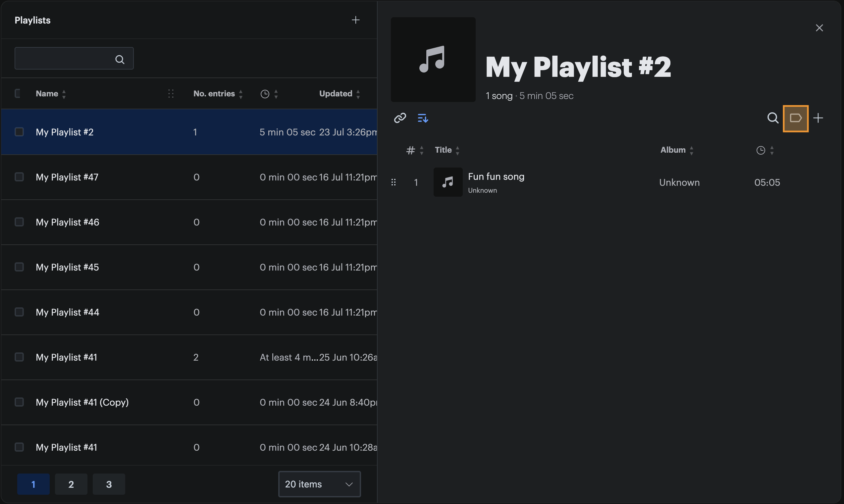
Task: Open the search in the My Playlist #2 panel
Action: point(773,118)
